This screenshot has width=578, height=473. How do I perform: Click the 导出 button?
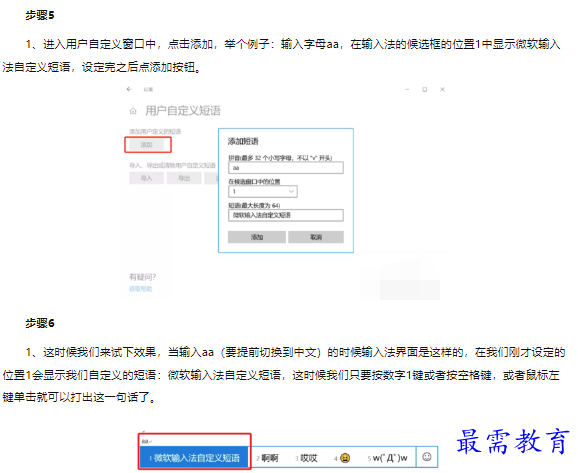[184, 178]
